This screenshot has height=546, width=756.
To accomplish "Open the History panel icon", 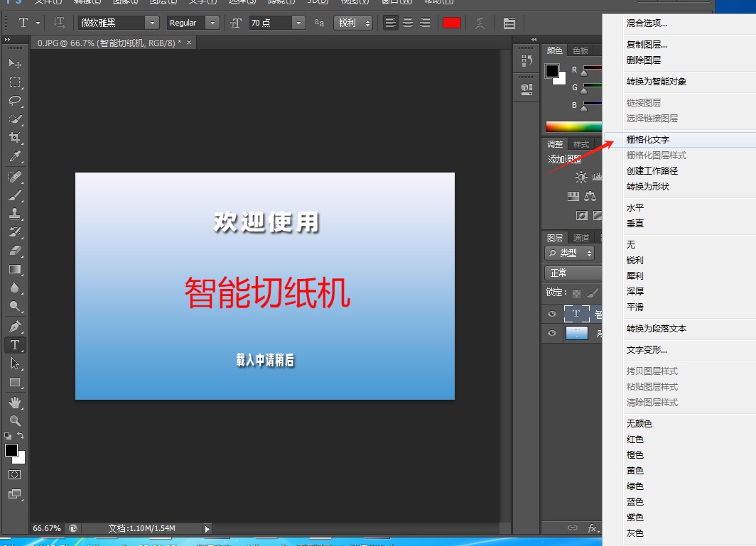I will point(527,60).
